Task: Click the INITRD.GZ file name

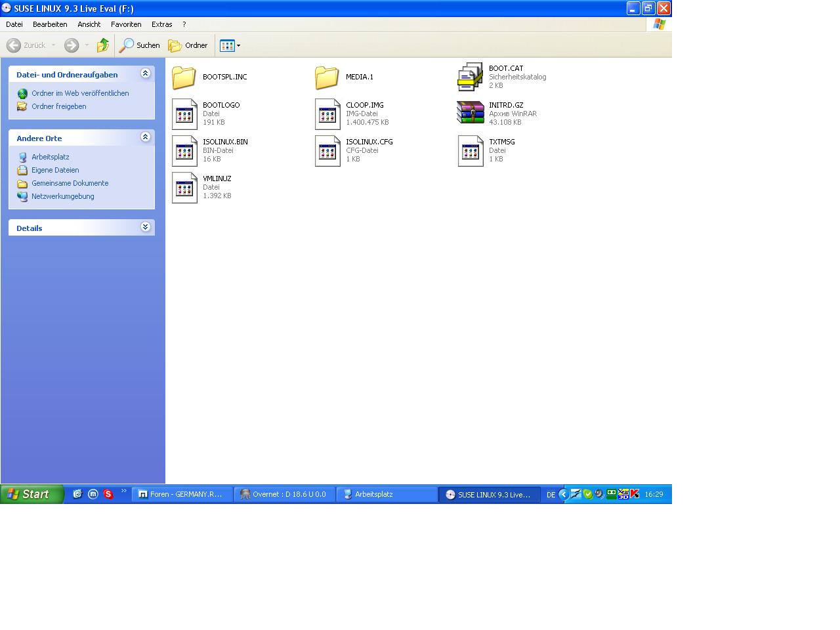Action: pos(506,105)
